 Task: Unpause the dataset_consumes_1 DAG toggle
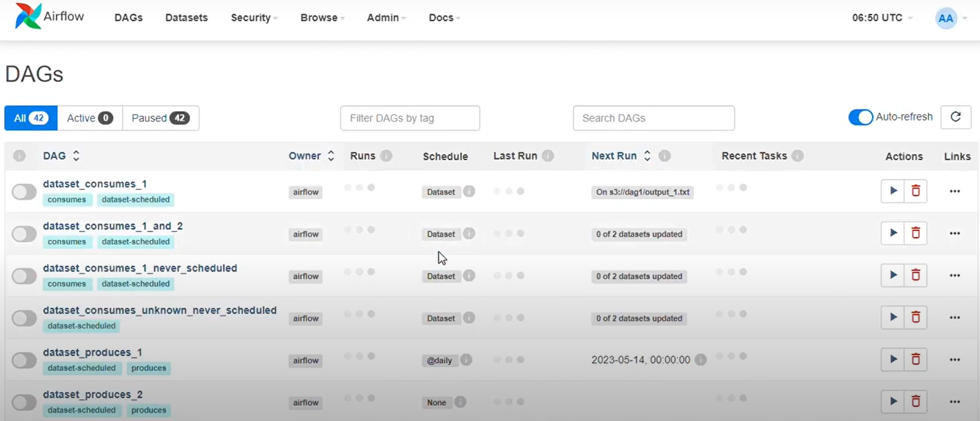coord(24,192)
